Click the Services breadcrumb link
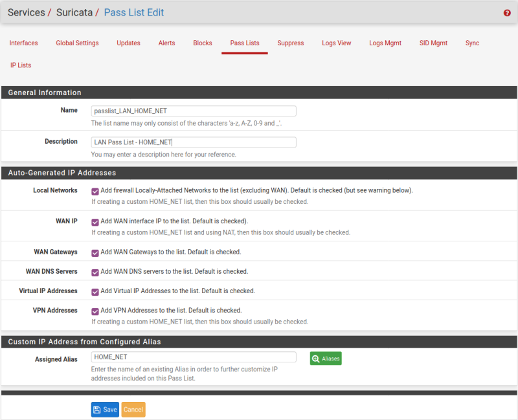This screenshot has width=518, height=420. coord(27,12)
